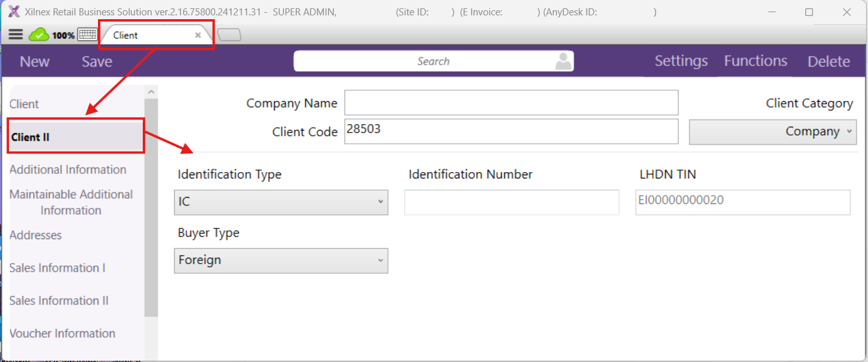
Task: Click the Delete button
Action: [x=828, y=62]
